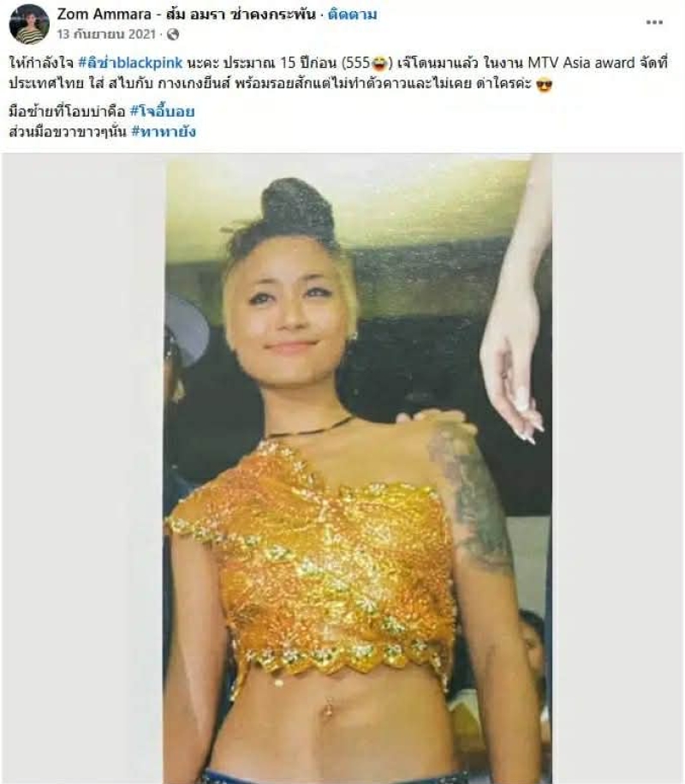The height and width of the screenshot is (784, 685).
Task: Click the MTV Asia award text in caption
Action: click(579, 63)
